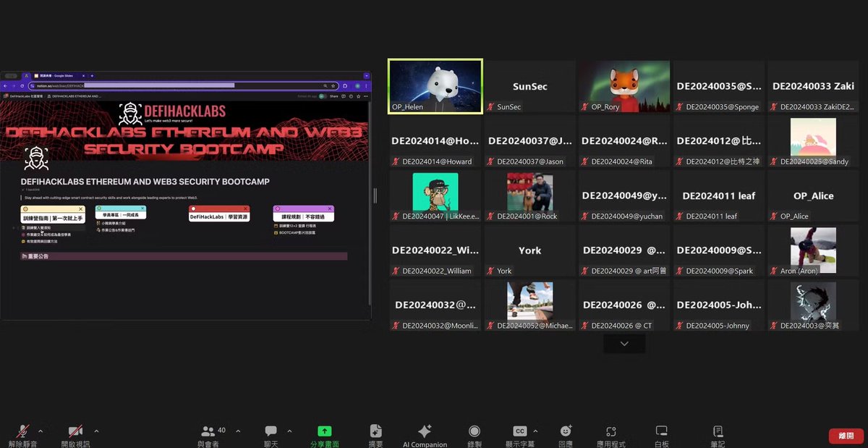This screenshot has width=868, height=448.
Task: Show next page of participants with down chevron
Action: pos(624,344)
